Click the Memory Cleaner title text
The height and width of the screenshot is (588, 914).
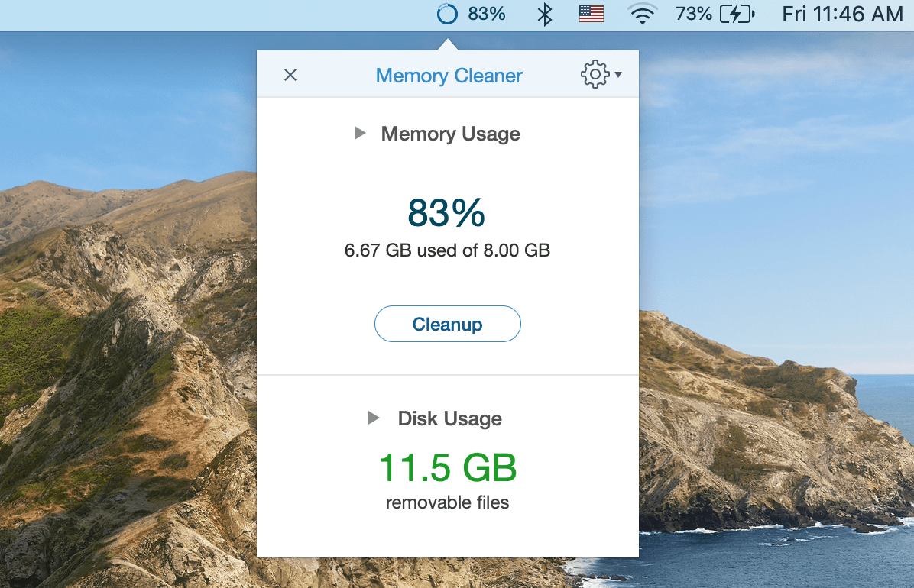449,76
